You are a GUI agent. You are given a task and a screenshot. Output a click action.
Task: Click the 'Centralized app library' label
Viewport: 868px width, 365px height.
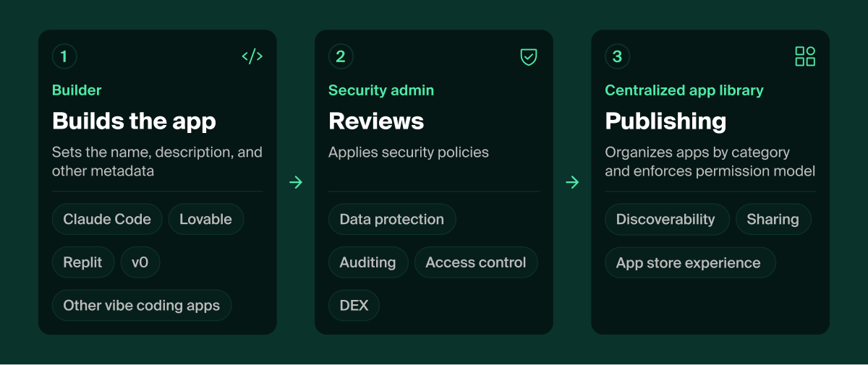pos(684,90)
